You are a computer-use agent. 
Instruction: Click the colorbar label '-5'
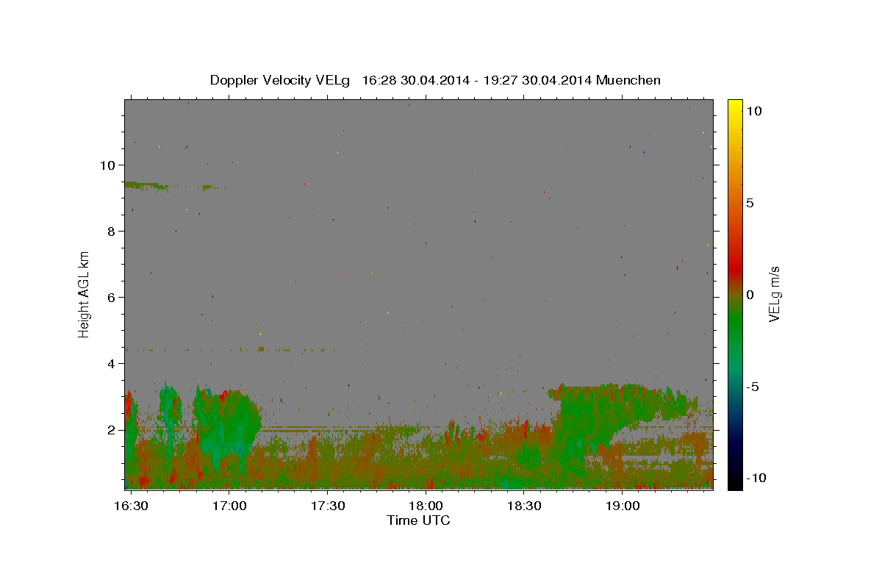752,387
